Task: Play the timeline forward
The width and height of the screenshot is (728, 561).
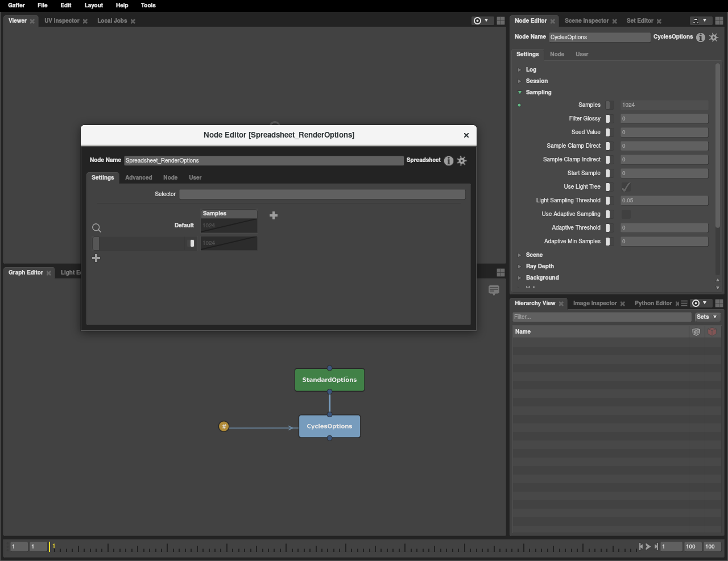Action: pos(648,546)
